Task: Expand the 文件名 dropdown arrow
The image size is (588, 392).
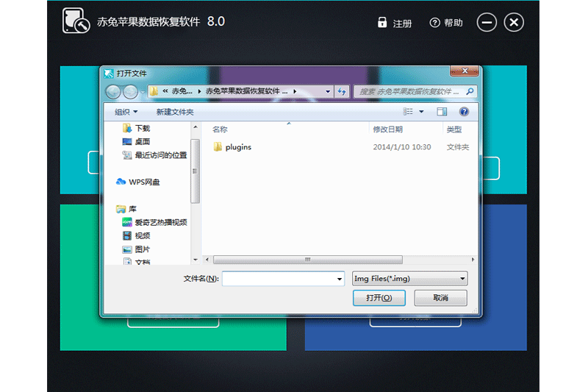Action: point(340,279)
